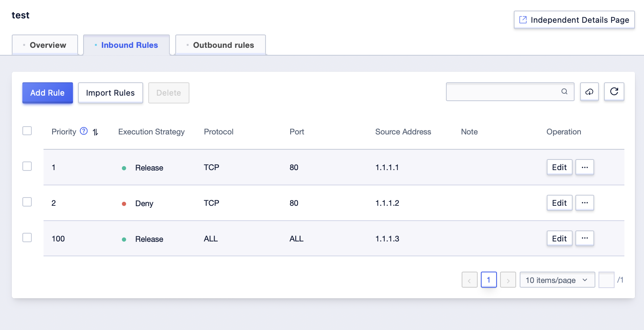Open more options for priority 100 rule
This screenshot has height=330, width=644.
tap(584, 238)
